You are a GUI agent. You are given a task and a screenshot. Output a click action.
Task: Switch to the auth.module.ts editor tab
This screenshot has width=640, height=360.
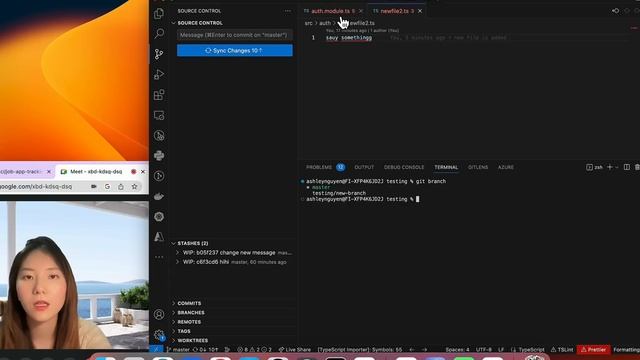pyautogui.click(x=331, y=11)
